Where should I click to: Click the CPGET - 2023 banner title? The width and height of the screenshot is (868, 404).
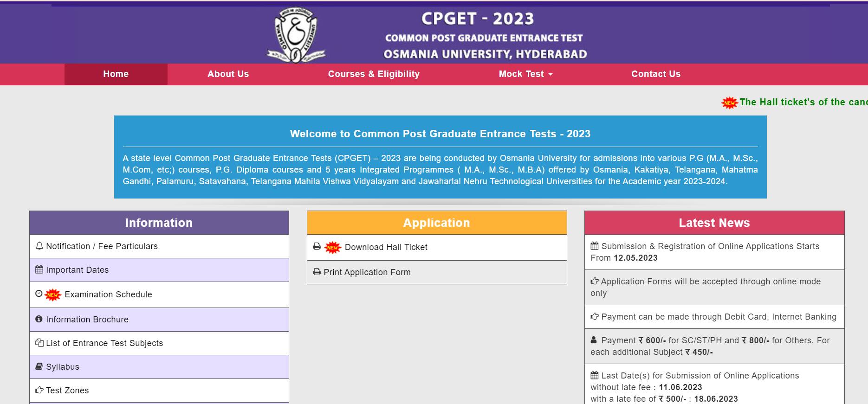[478, 19]
